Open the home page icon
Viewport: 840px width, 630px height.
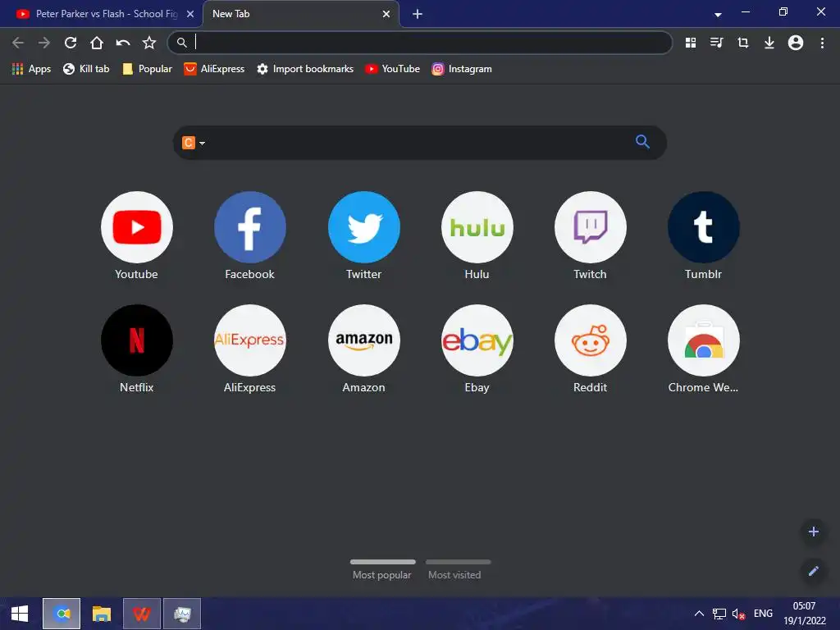point(97,43)
